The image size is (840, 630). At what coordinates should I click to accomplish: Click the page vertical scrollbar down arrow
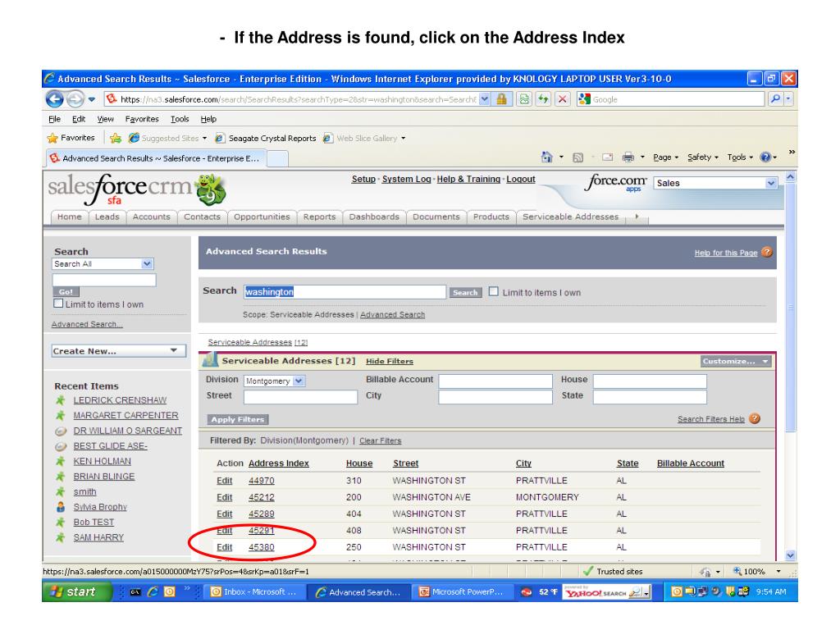coord(790,555)
